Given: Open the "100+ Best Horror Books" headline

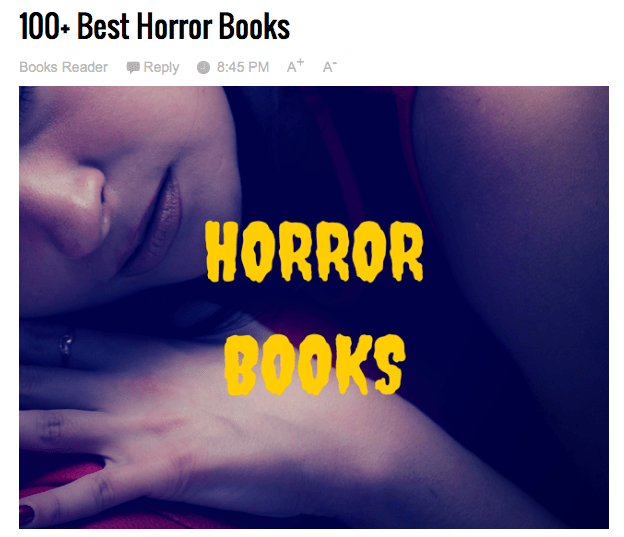Looking at the screenshot, I should click(154, 26).
